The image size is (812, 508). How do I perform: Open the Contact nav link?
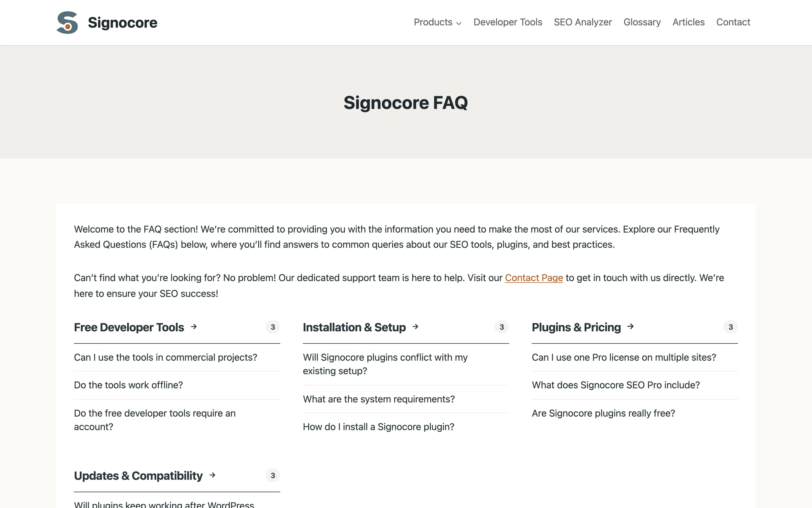click(733, 22)
